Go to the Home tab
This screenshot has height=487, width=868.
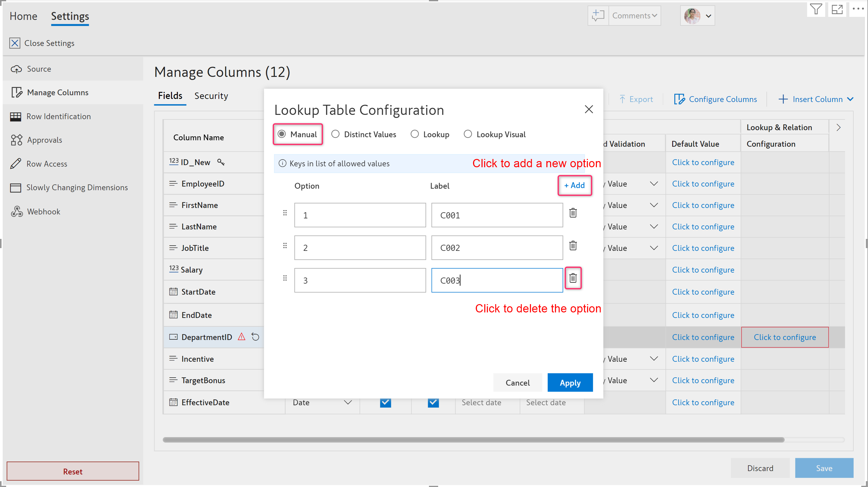pyautogui.click(x=23, y=16)
